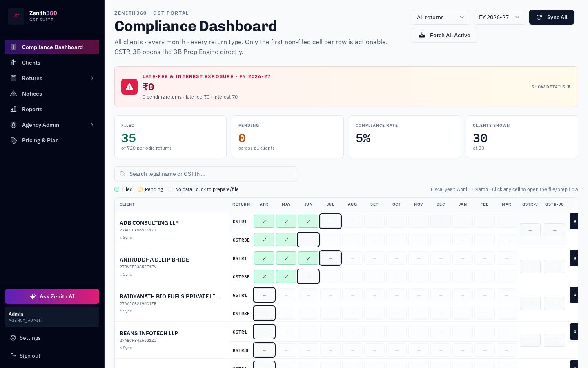
Task: Sync ANIRUDDHA DILIP BHIDE client
Action: (126, 274)
